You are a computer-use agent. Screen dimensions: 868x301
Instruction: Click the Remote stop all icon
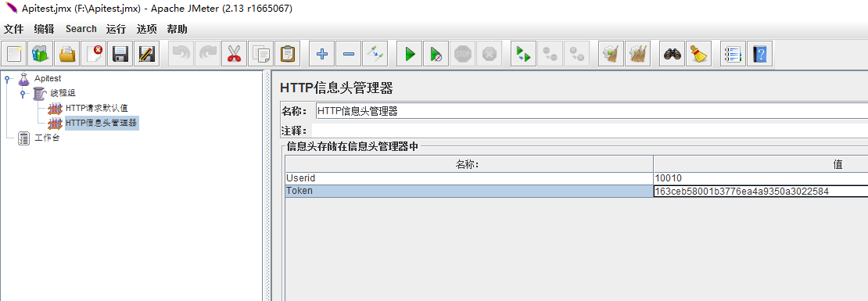click(551, 54)
